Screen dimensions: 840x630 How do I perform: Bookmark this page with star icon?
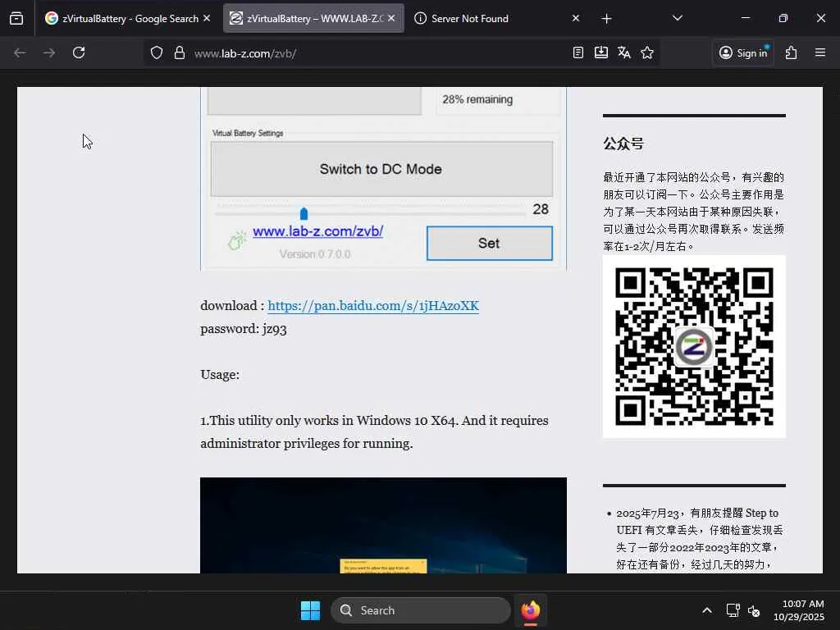[647, 53]
